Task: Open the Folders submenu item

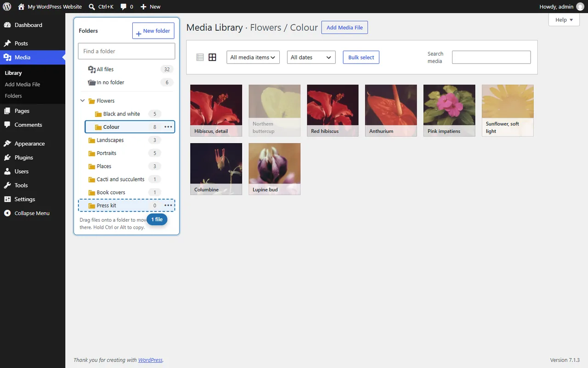Action: [13, 96]
